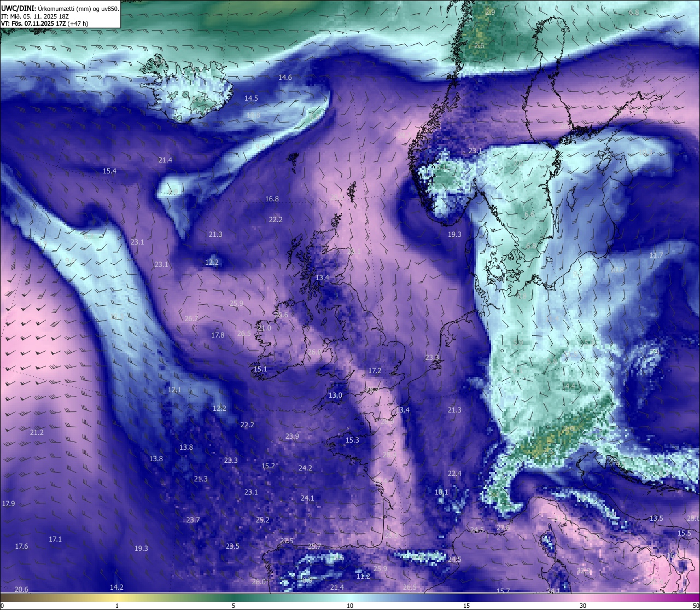Select the 15.5 value label
Viewport: 700px width, 610px height.
684,533
